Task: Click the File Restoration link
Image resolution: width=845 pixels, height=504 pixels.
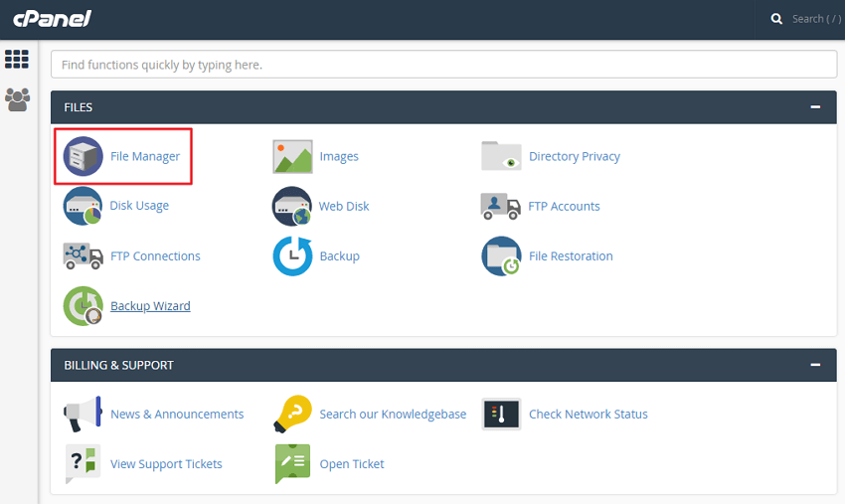Action: pos(571,256)
